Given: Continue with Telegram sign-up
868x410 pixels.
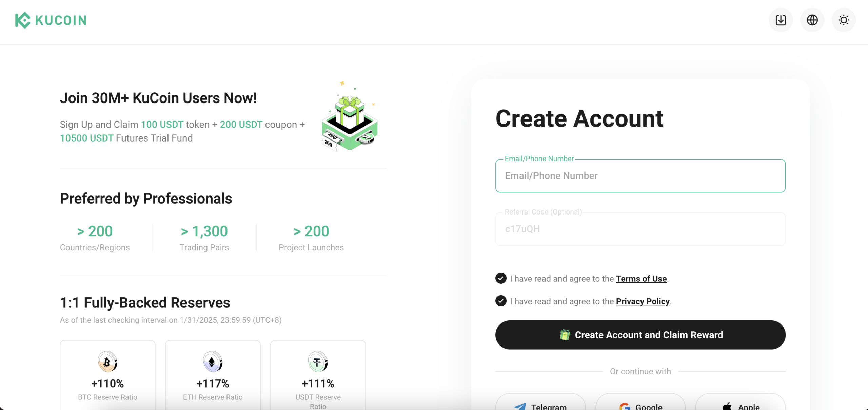Looking at the screenshot, I should (x=540, y=404).
